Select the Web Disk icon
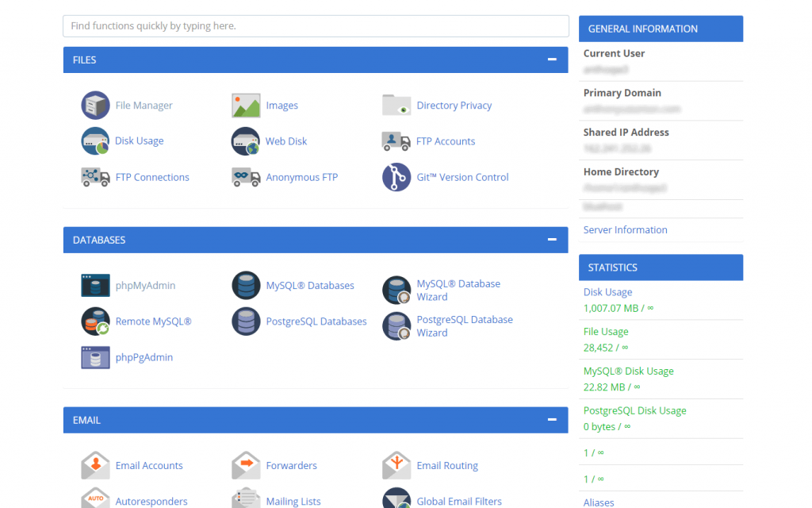 pyautogui.click(x=246, y=141)
